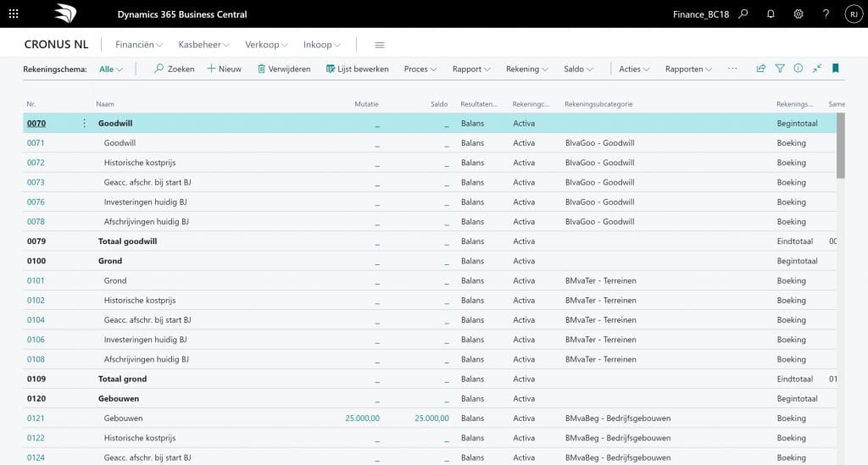Open the notifications bell

click(771, 14)
